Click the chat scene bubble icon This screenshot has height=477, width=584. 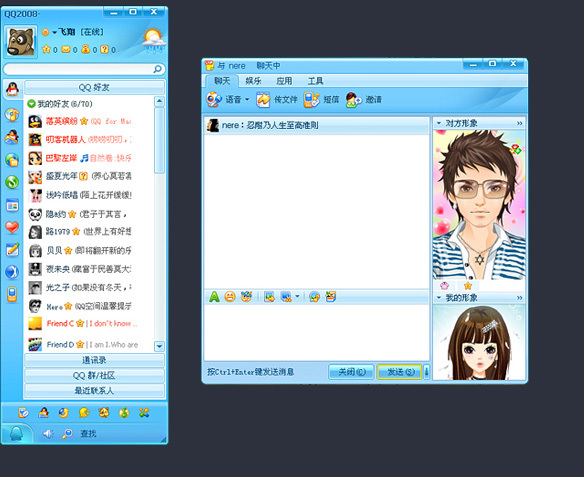[314, 297]
